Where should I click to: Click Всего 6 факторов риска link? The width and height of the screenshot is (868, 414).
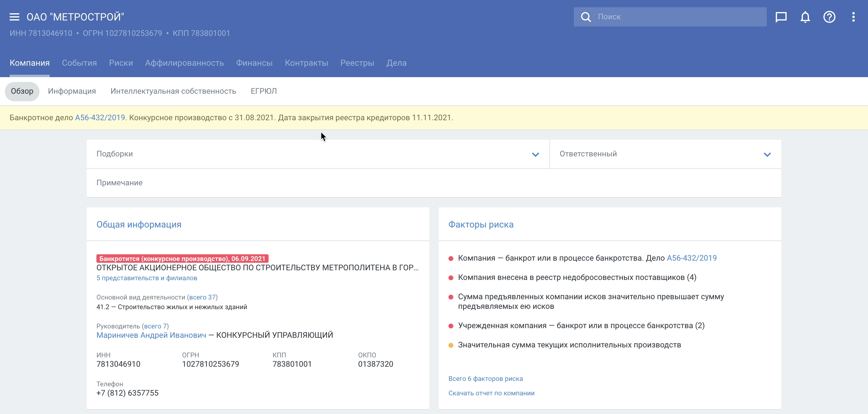[486, 379]
